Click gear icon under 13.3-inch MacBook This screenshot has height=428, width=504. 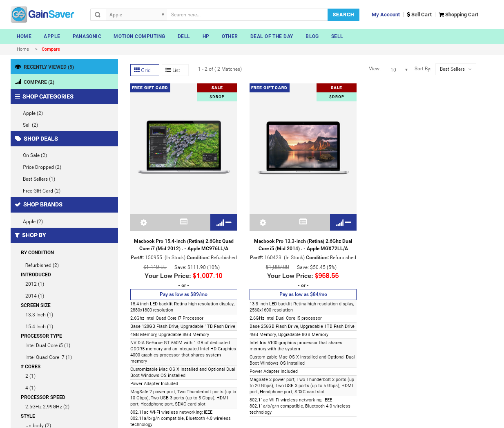(263, 222)
